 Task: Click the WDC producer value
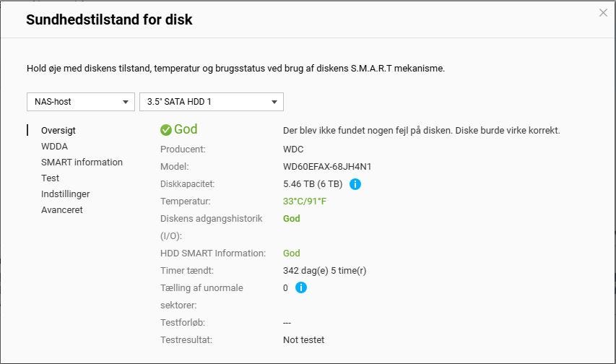[x=294, y=149]
